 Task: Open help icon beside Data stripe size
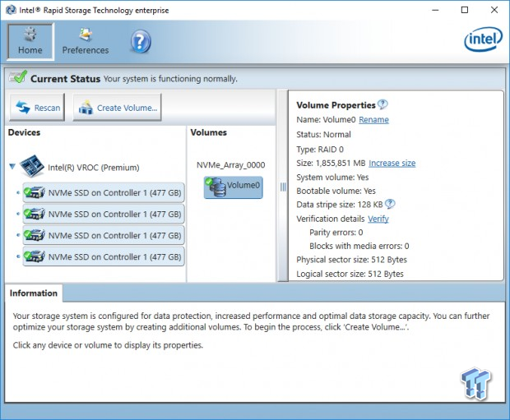[x=390, y=204]
